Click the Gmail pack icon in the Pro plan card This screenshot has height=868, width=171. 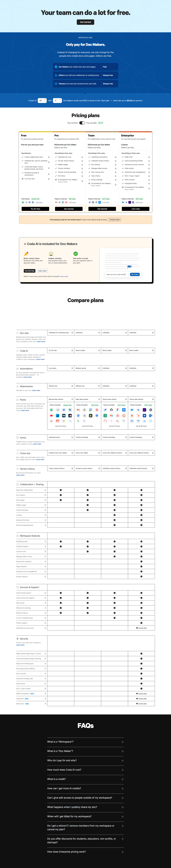click(56, 203)
